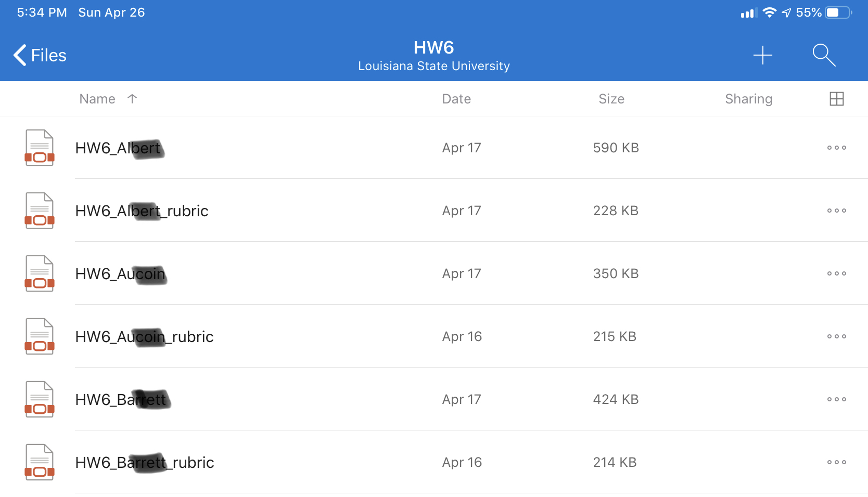Open the HW6_Barrett_rubric file
This screenshot has width=868, height=497.
(434, 462)
